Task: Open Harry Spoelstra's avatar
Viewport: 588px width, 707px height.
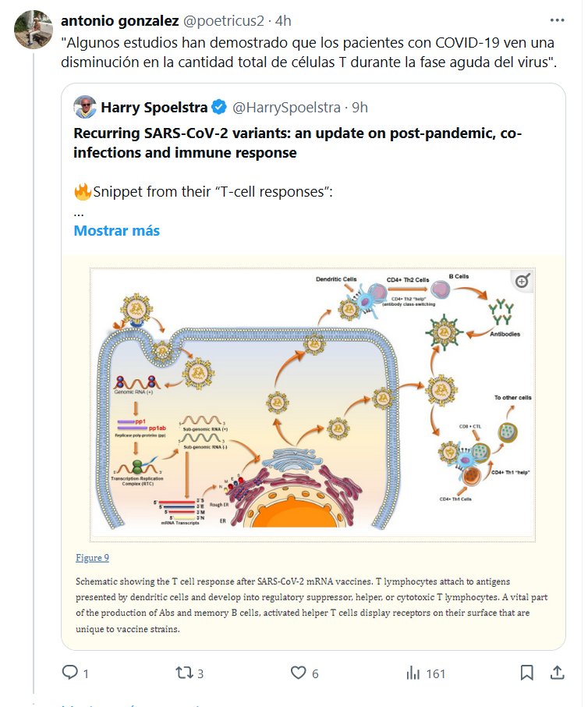Action: [85, 107]
